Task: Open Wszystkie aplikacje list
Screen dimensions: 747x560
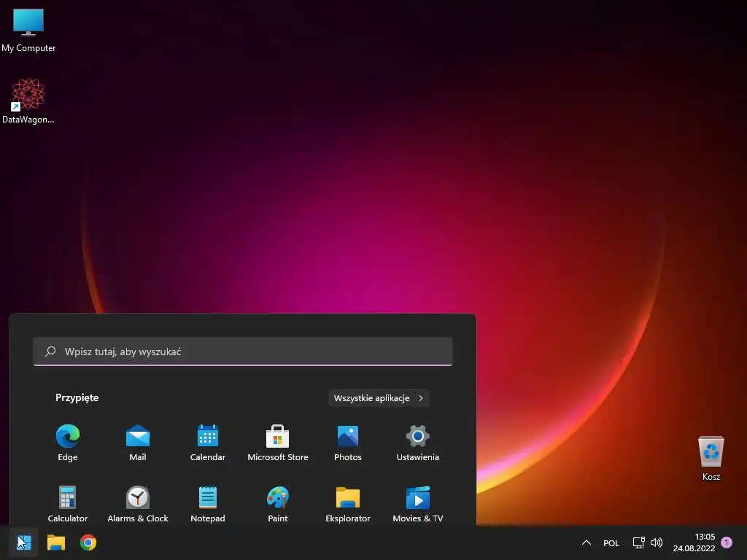Action: click(x=379, y=398)
